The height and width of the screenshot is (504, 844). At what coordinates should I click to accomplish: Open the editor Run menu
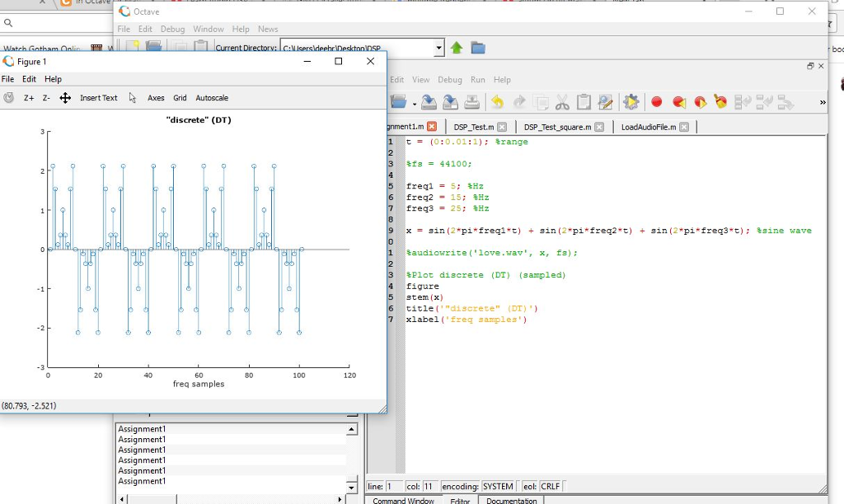tap(478, 80)
